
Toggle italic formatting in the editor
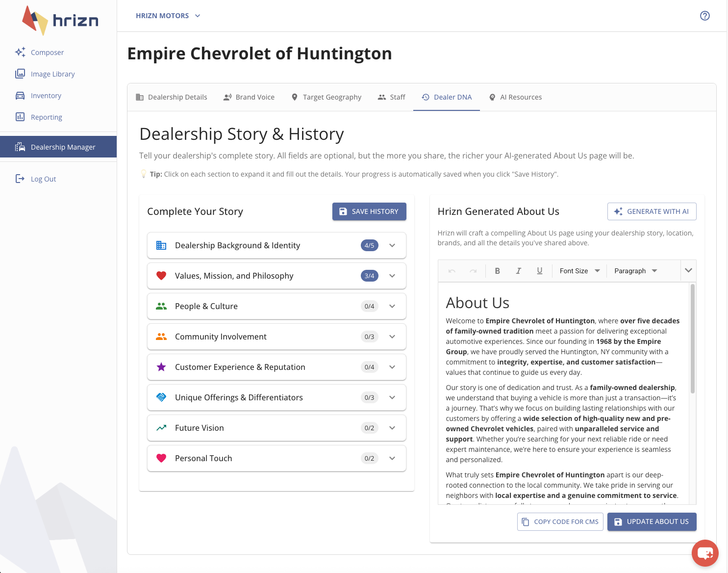coord(518,271)
